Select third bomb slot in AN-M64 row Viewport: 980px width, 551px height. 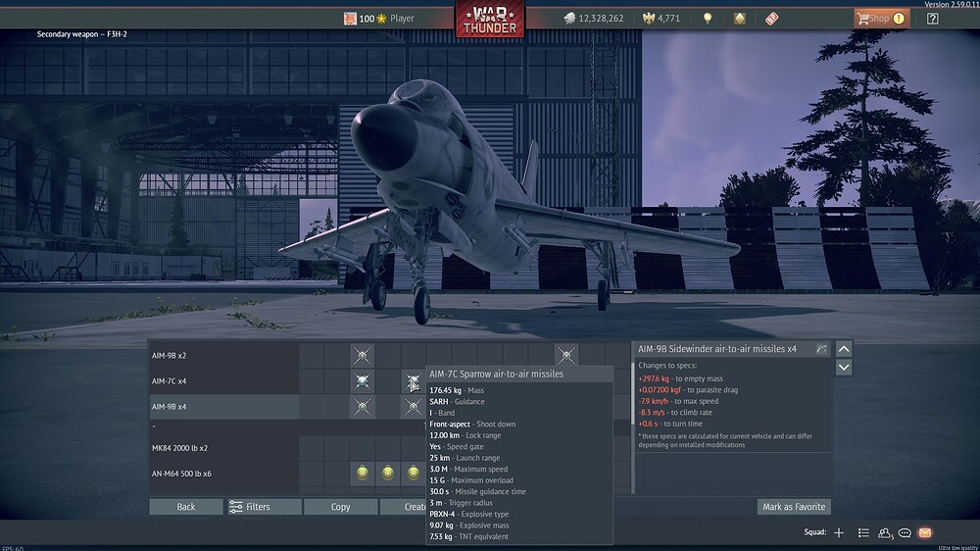[x=414, y=474]
